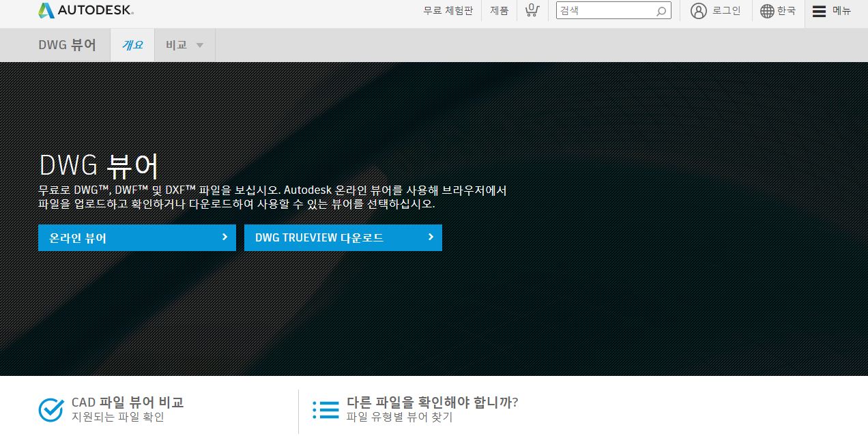Viewport: 868px width, 438px height.
Task: Open the hamburger 메뉴 icon
Action: (819, 11)
